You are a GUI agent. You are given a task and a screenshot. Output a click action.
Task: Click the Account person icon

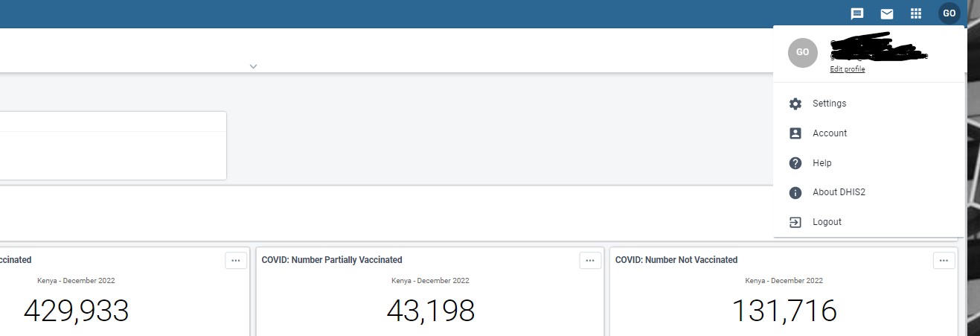pos(795,133)
